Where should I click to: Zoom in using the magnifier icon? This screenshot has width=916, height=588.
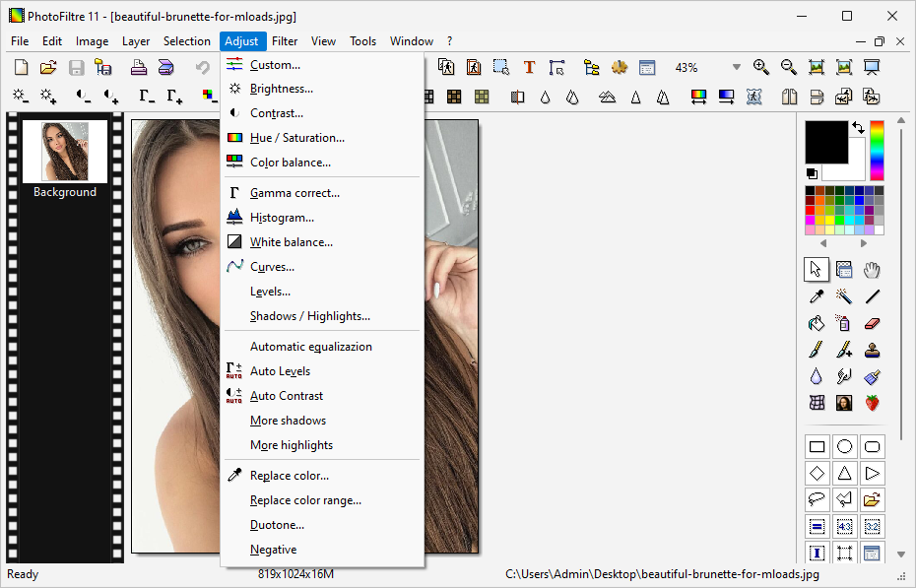pos(760,67)
